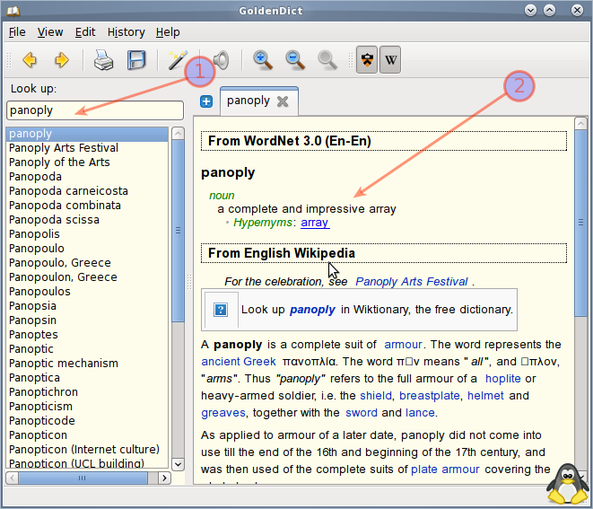Open the lance link
This screenshot has height=509, width=593.
(x=419, y=413)
